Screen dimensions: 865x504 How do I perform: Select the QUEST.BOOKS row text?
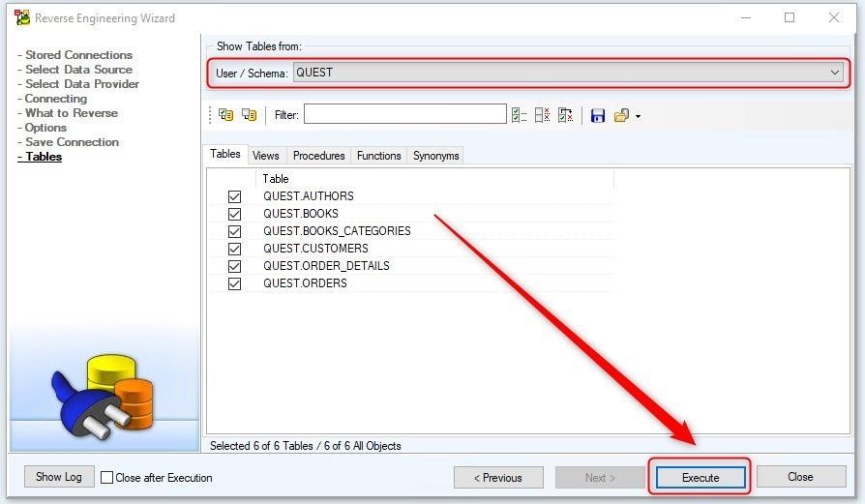[x=301, y=214]
